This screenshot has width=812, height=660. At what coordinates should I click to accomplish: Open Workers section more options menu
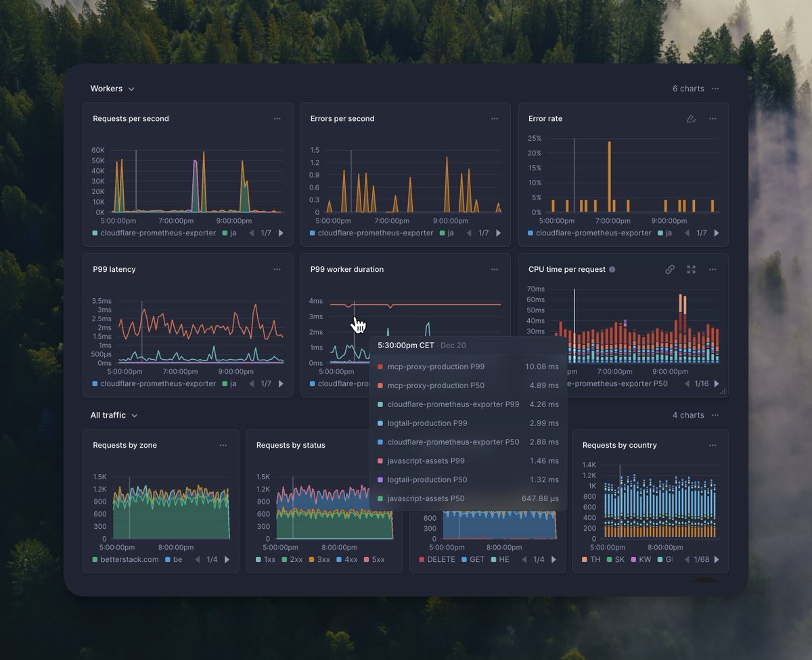click(715, 89)
